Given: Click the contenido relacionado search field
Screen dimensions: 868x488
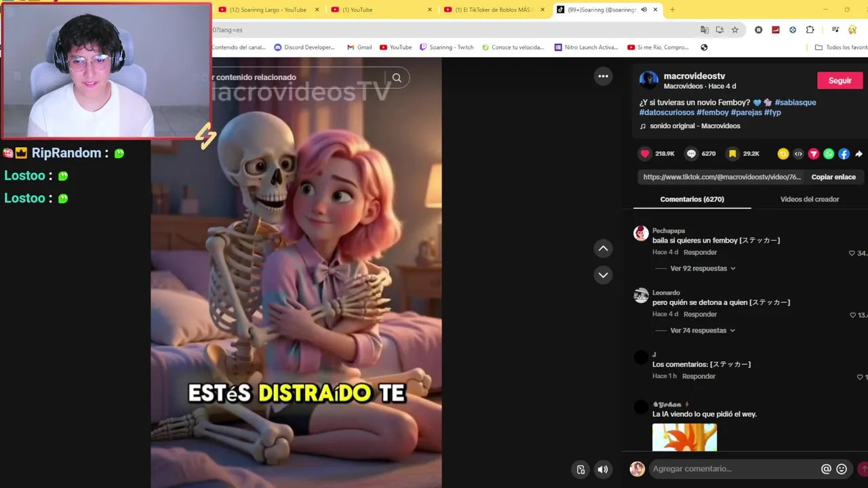Looking at the screenshot, I should coord(298,77).
